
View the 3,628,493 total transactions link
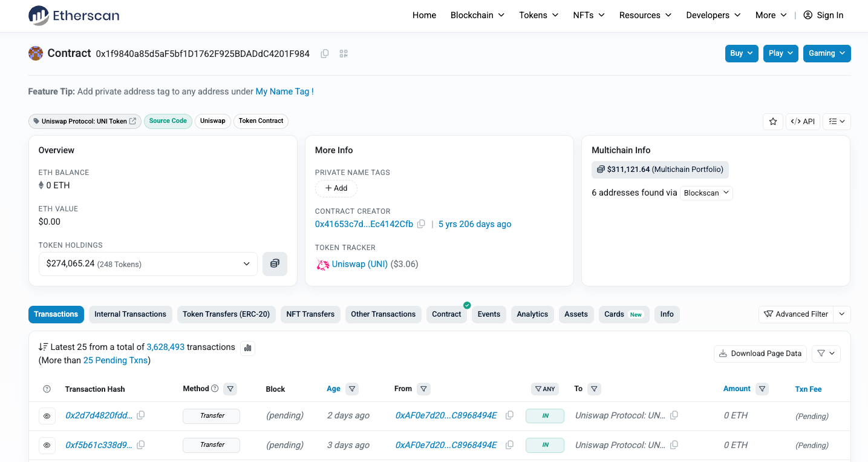pyautogui.click(x=166, y=347)
